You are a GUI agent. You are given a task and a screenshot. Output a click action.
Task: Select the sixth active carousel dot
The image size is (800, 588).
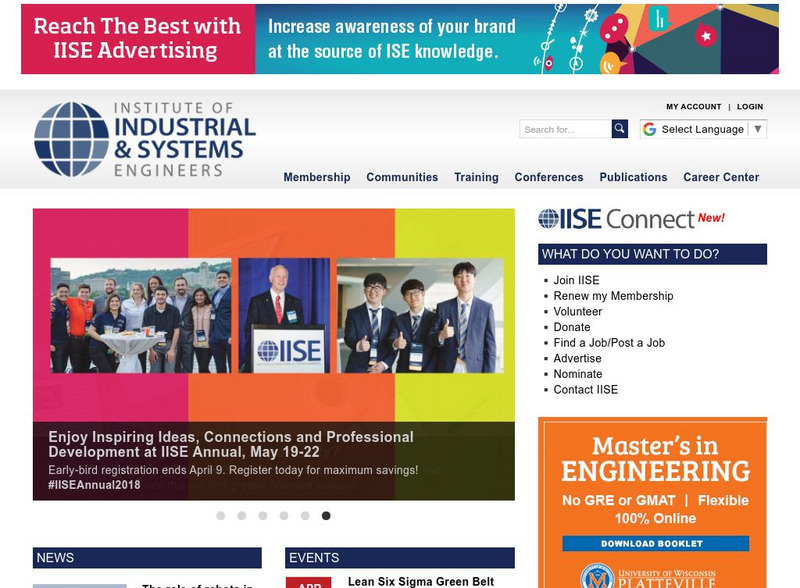[x=326, y=516]
